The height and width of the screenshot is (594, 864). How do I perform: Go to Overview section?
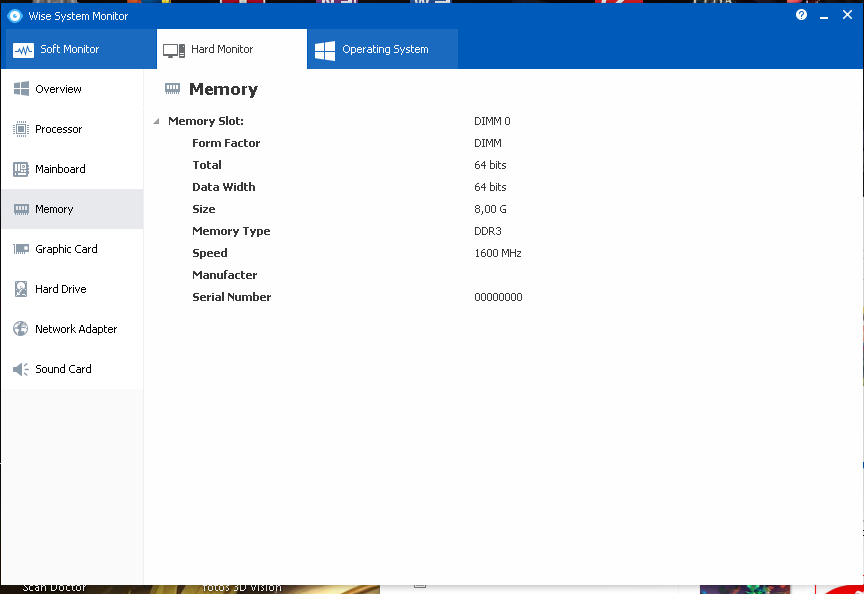tap(72, 89)
